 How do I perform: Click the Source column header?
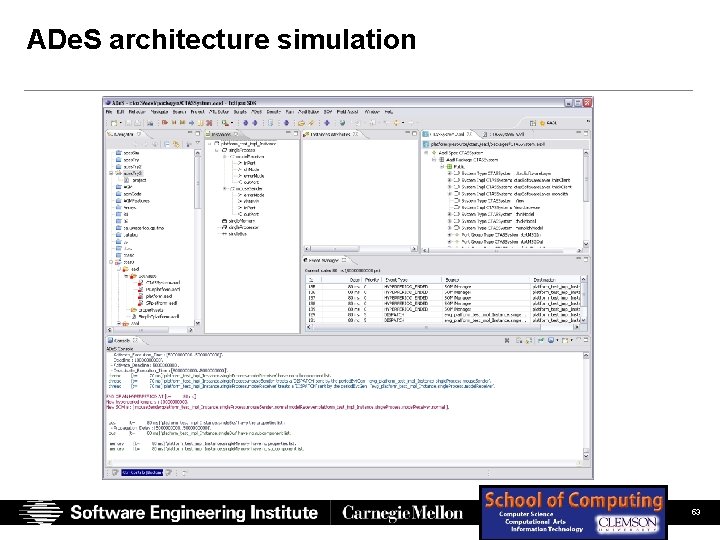[x=486, y=280]
